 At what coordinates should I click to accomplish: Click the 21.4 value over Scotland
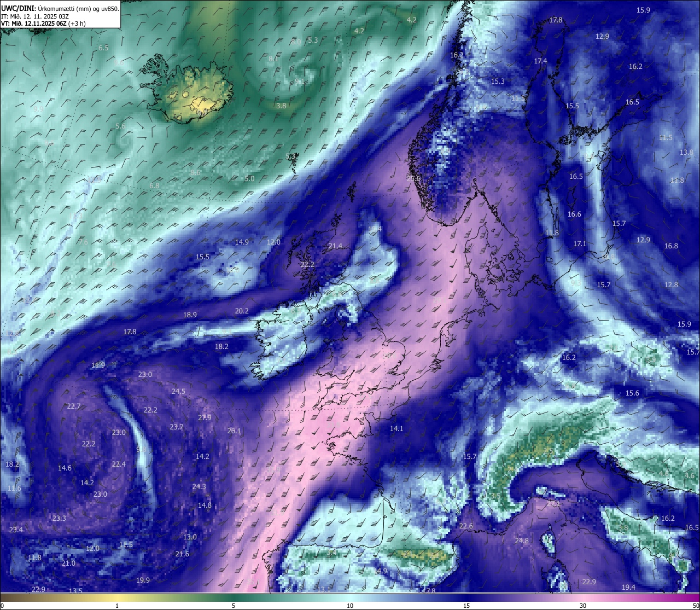335,246
